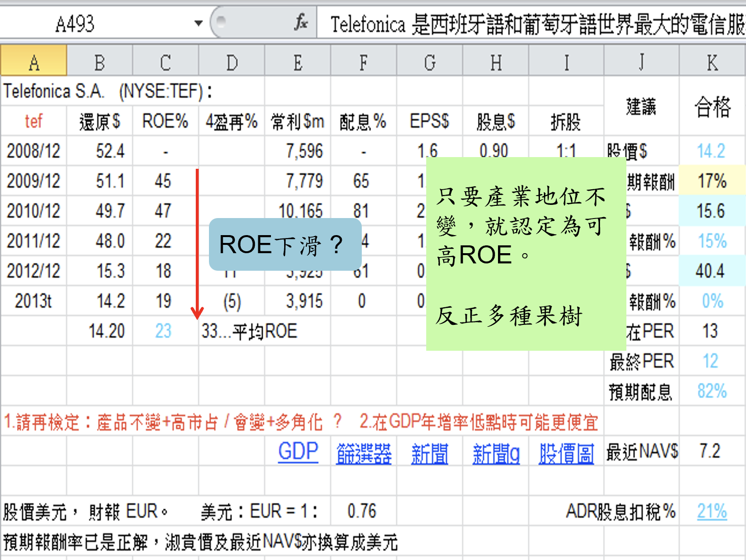This screenshot has height=560, width=746.
Task: Select column E header
Action: 298,61
